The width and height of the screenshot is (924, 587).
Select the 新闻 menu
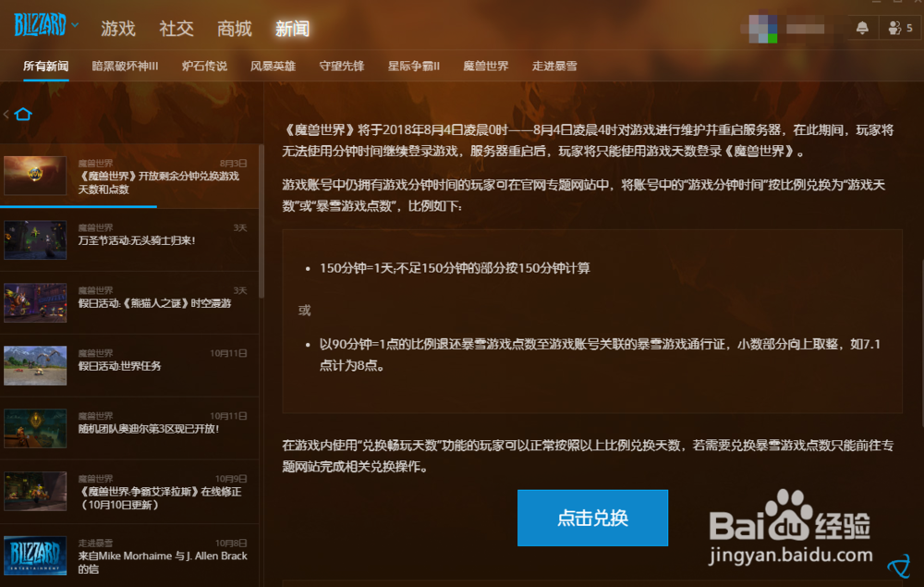click(292, 29)
